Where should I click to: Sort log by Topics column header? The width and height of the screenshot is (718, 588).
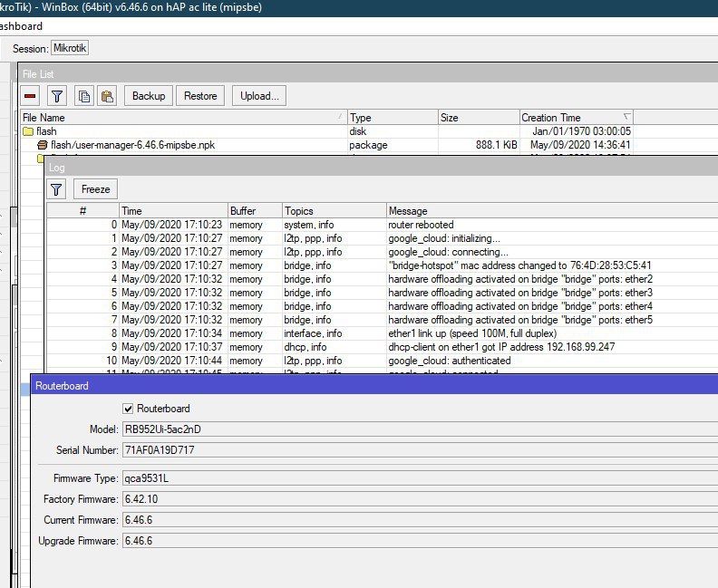335,211
